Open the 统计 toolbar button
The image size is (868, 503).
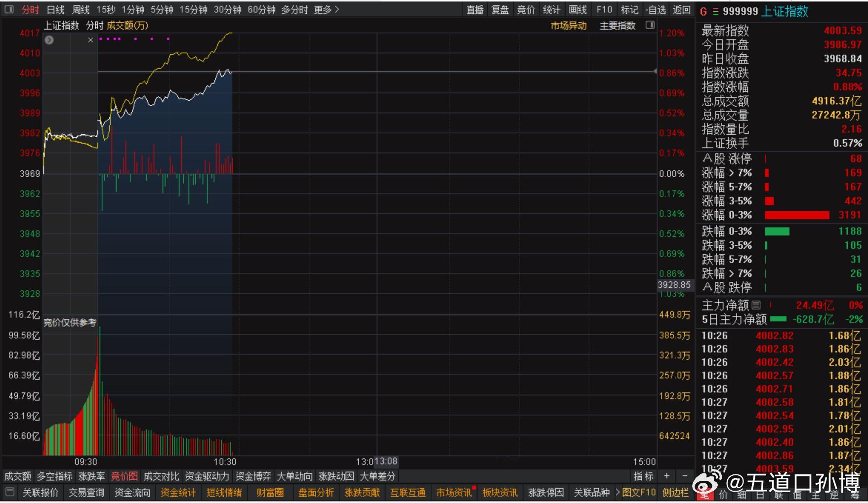point(551,9)
